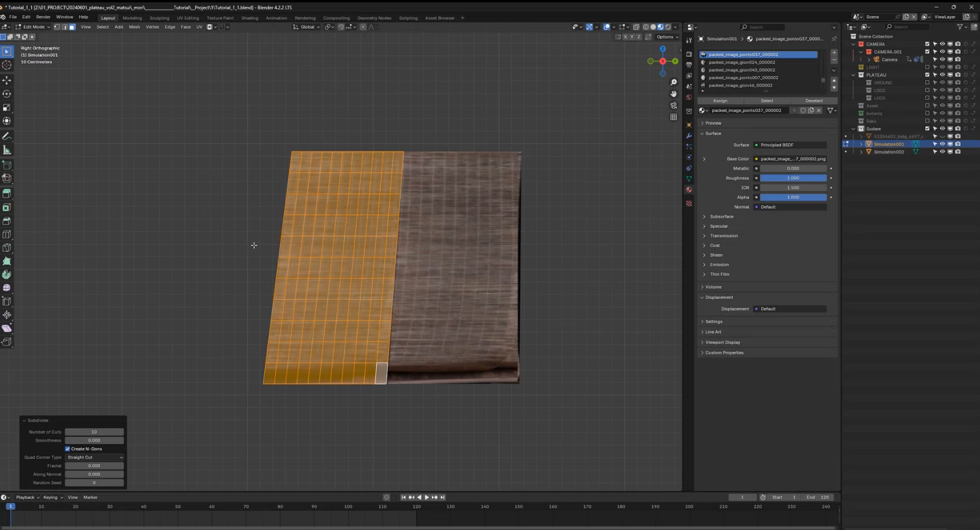The width and height of the screenshot is (980, 530).
Task: Click the Deselect button
Action: tap(814, 101)
